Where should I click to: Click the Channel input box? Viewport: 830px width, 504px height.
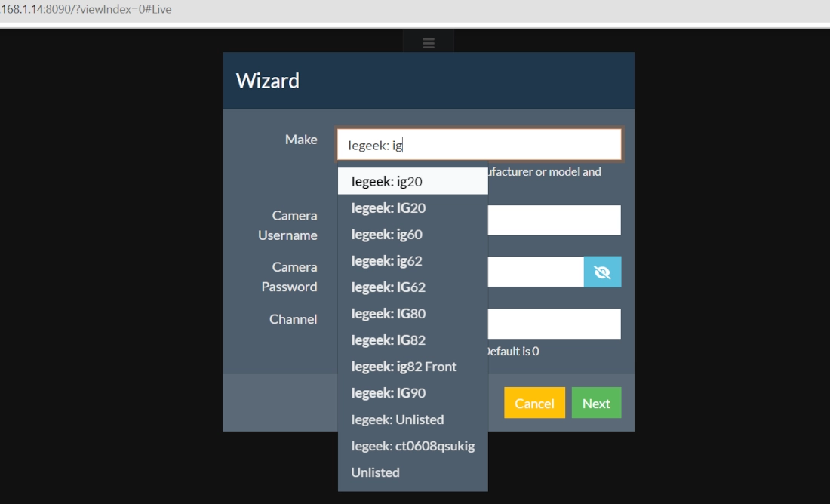point(555,324)
